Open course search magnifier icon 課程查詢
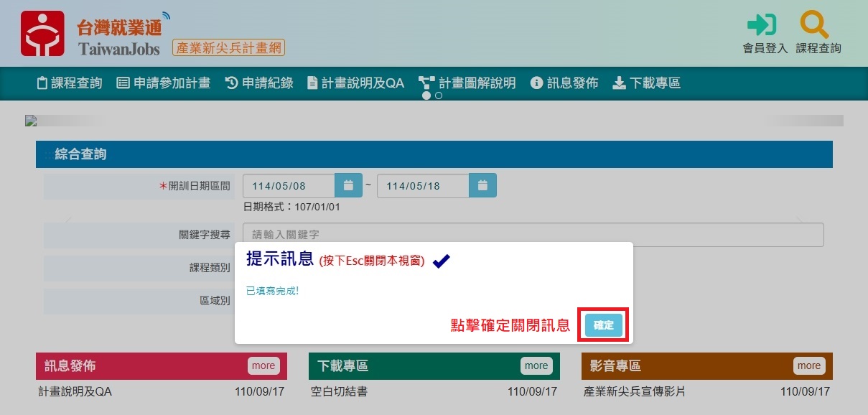Screen dimensions: 868x415 [817, 34]
